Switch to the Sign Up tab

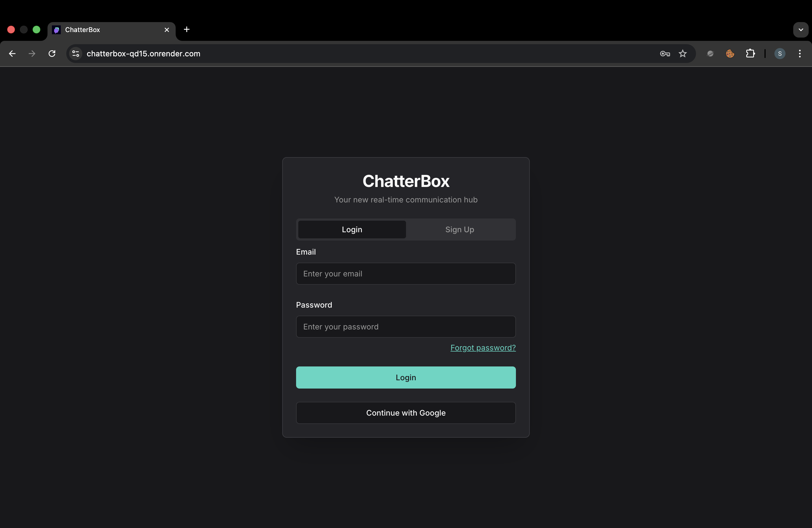tap(460, 229)
